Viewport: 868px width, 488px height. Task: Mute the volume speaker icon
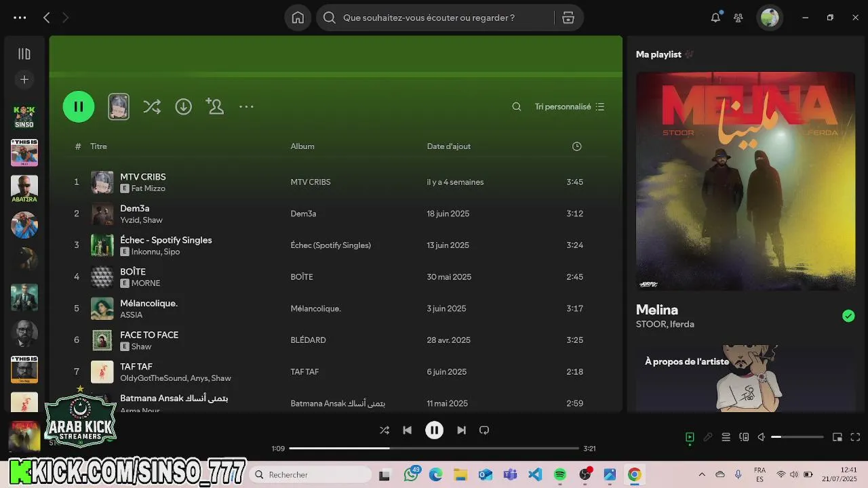click(762, 437)
